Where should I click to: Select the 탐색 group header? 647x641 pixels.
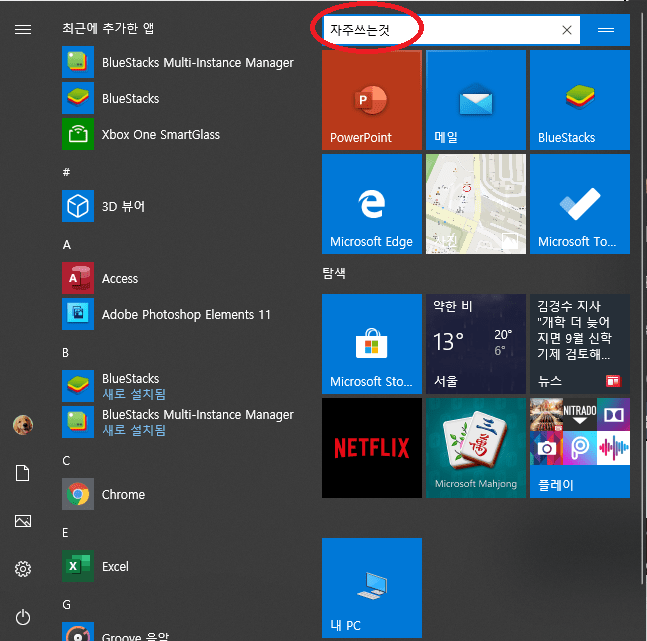pyautogui.click(x=334, y=273)
